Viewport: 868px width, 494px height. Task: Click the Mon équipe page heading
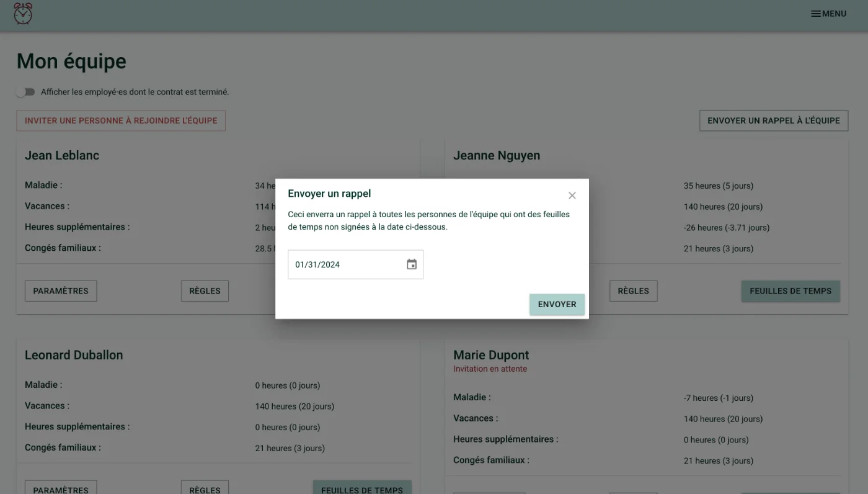click(71, 61)
